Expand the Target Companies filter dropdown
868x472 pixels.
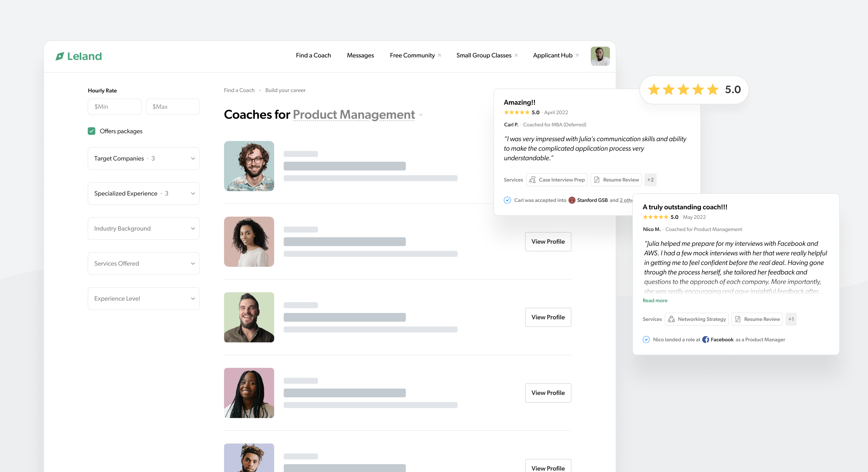tap(143, 158)
